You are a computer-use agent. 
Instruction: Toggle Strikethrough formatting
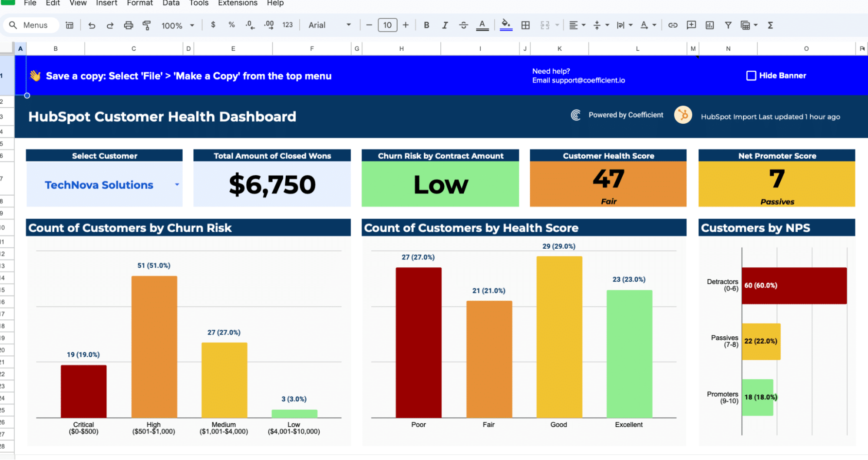(x=463, y=25)
